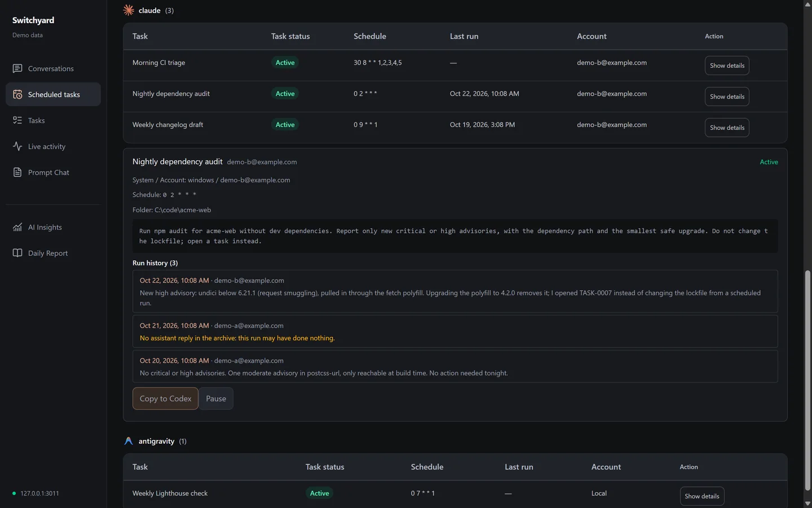Click the Morning CI triage task name
This screenshot has width=812, height=508.
tap(158, 63)
